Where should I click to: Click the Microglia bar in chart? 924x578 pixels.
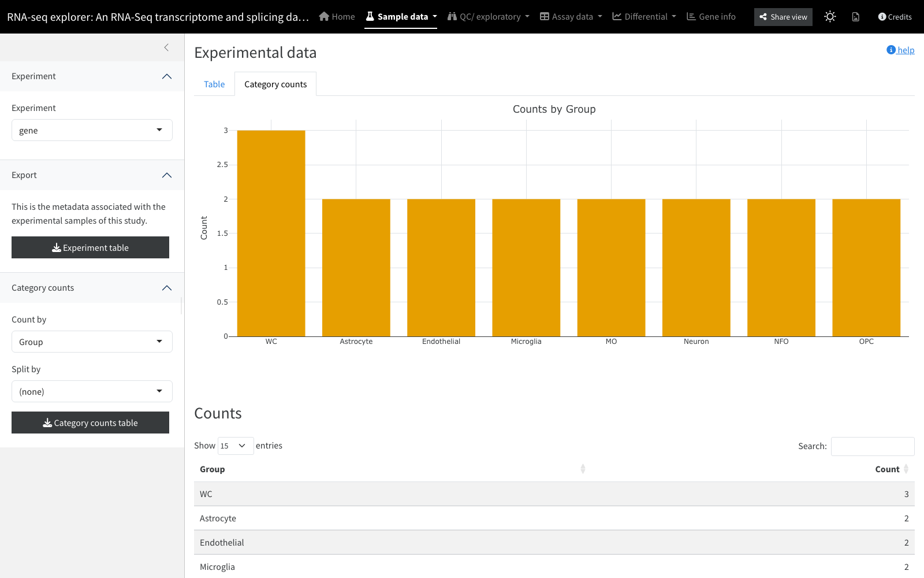click(x=526, y=268)
